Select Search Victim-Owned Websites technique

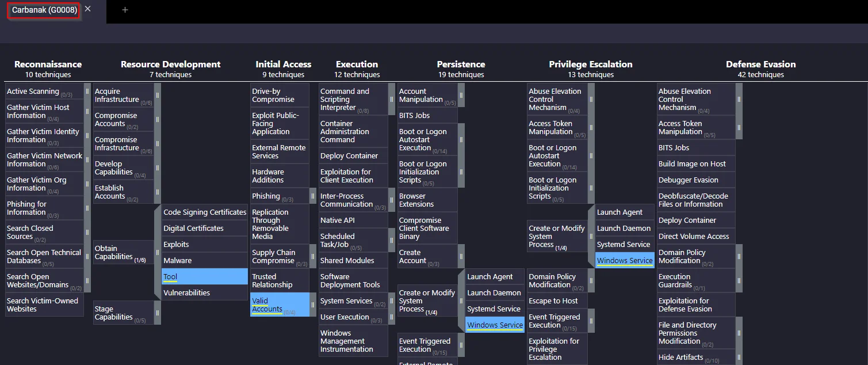coord(44,305)
